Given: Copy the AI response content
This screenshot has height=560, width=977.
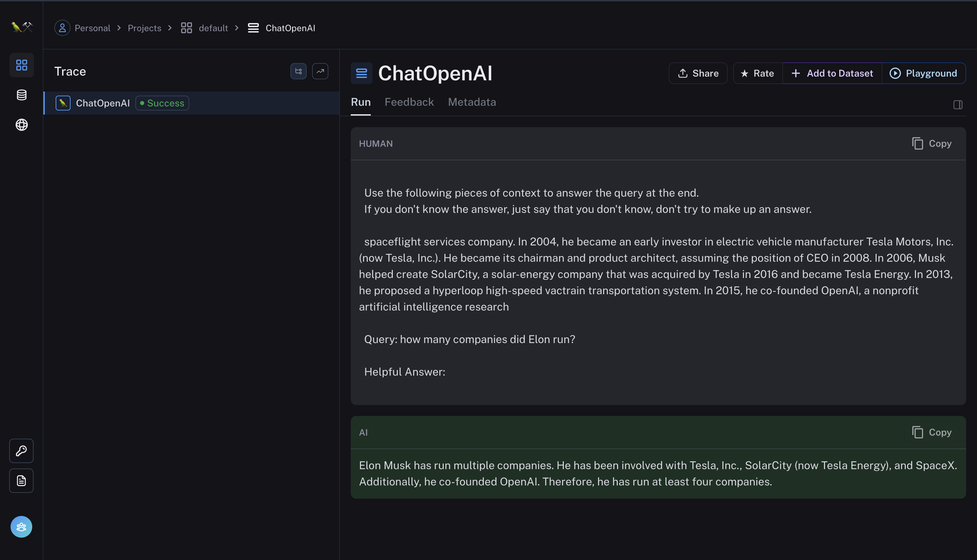Looking at the screenshot, I should 932,432.
